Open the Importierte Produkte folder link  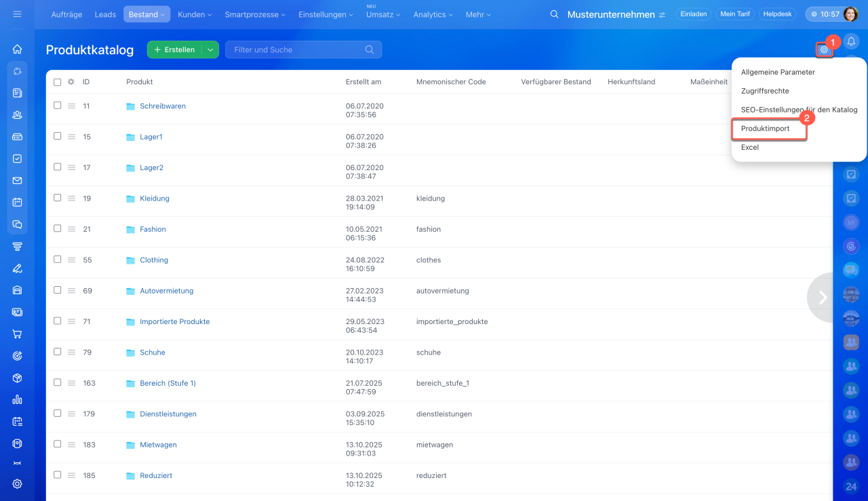click(174, 321)
